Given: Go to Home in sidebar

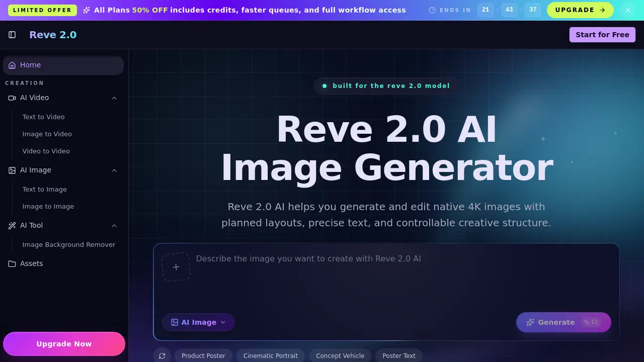Looking at the screenshot, I should point(63,65).
